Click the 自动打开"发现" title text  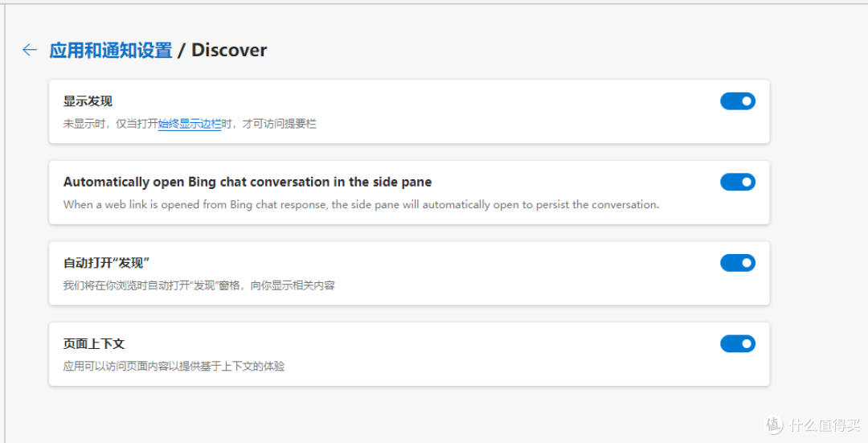106,263
